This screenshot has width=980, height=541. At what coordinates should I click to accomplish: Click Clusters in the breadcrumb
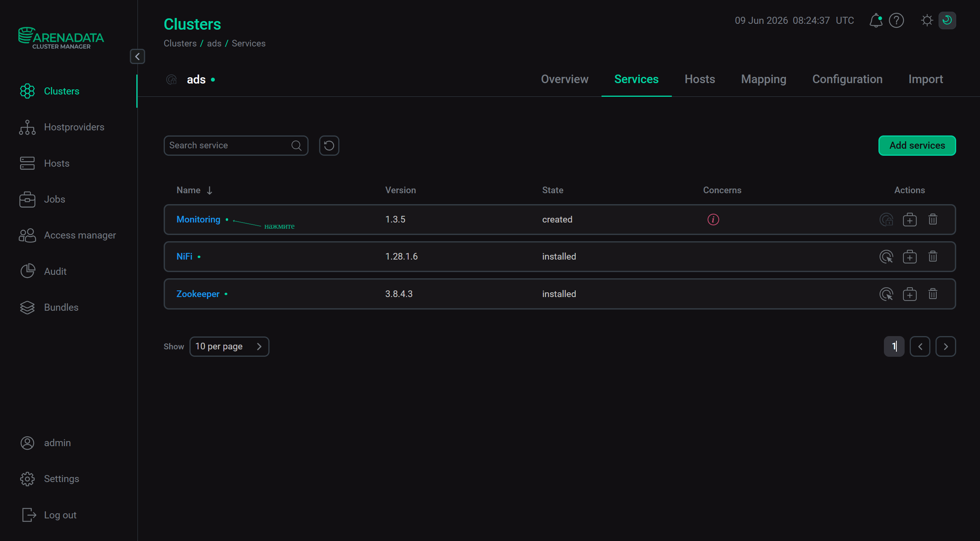pyautogui.click(x=180, y=43)
